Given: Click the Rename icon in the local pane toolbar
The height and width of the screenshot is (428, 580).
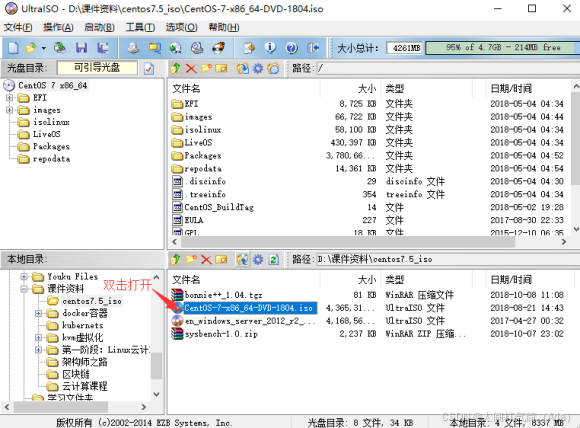Looking at the screenshot, I should point(221,259).
